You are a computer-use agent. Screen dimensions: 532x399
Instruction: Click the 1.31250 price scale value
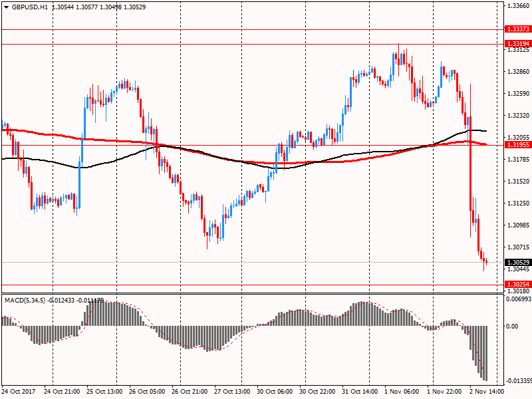tap(519, 203)
